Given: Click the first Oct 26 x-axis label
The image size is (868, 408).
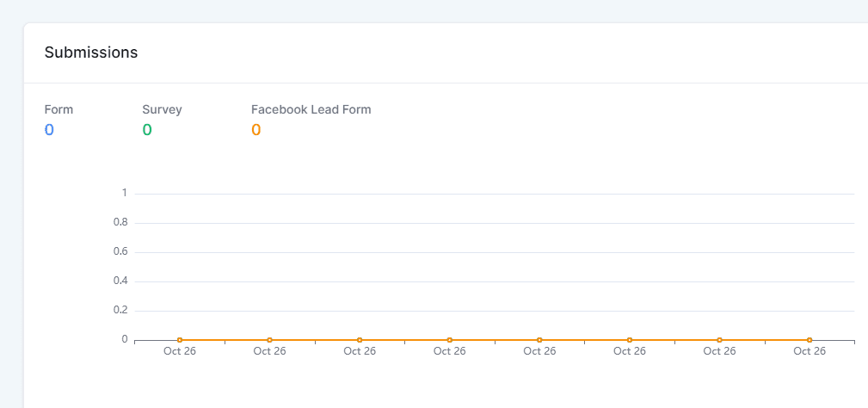Looking at the screenshot, I should pos(180,351).
